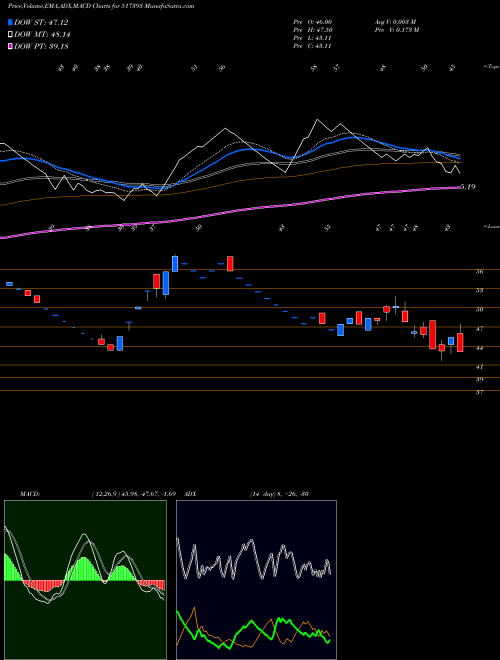Viewport: 500px width, 660px height.
Task: Click the 'ADX' panel label
Action: pyautogui.click(x=191, y=494)
